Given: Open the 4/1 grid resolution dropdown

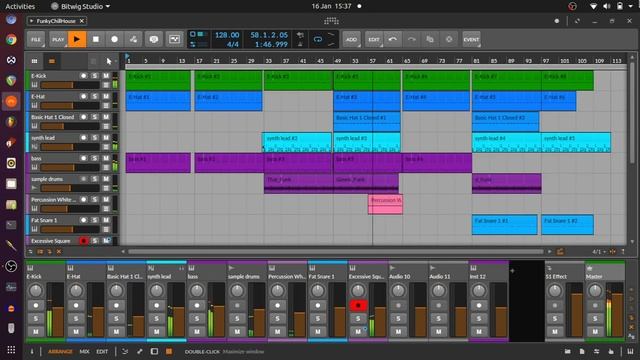Looking at the screenshot, I should [598, 251].
